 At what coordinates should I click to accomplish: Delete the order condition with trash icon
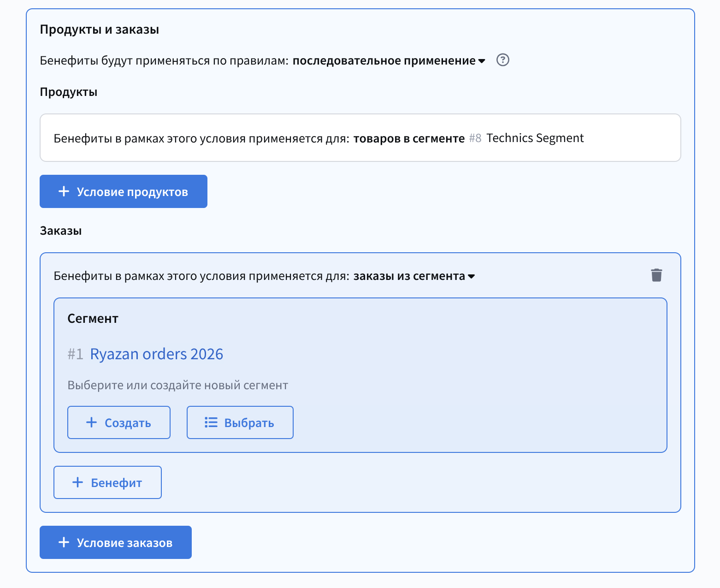[656, 275]
